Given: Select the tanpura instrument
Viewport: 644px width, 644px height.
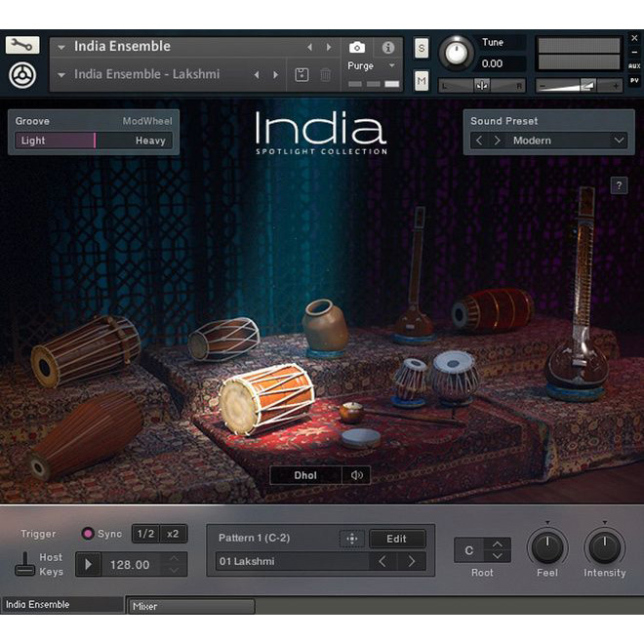Looking at the screenshot, I should (x=415, y=275).
